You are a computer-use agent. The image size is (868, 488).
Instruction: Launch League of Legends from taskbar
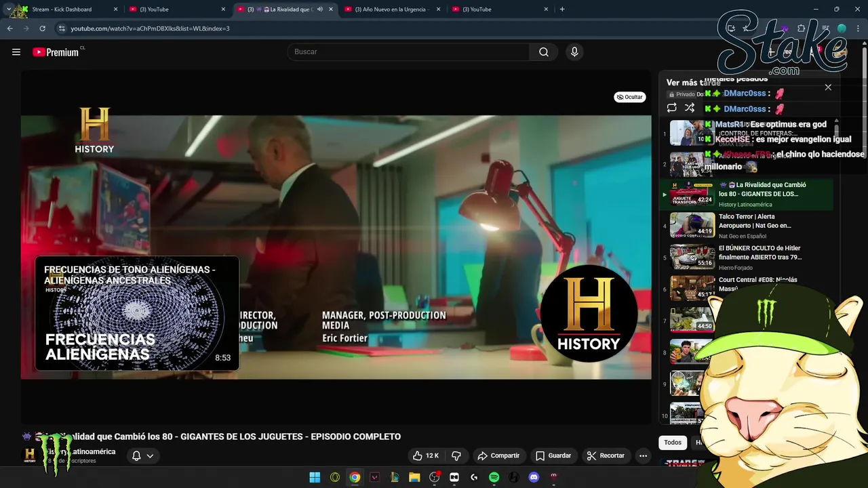pyautogui.click(x=395, y=477)
